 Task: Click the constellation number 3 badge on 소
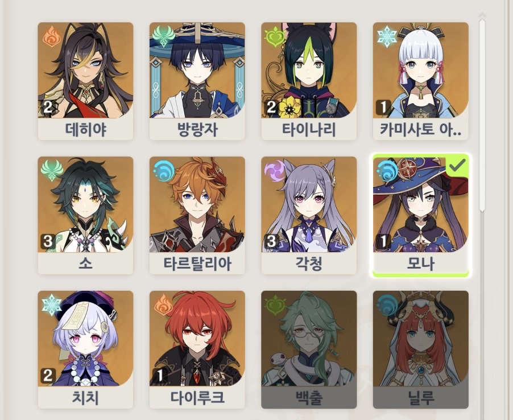(x=48, y=242)
